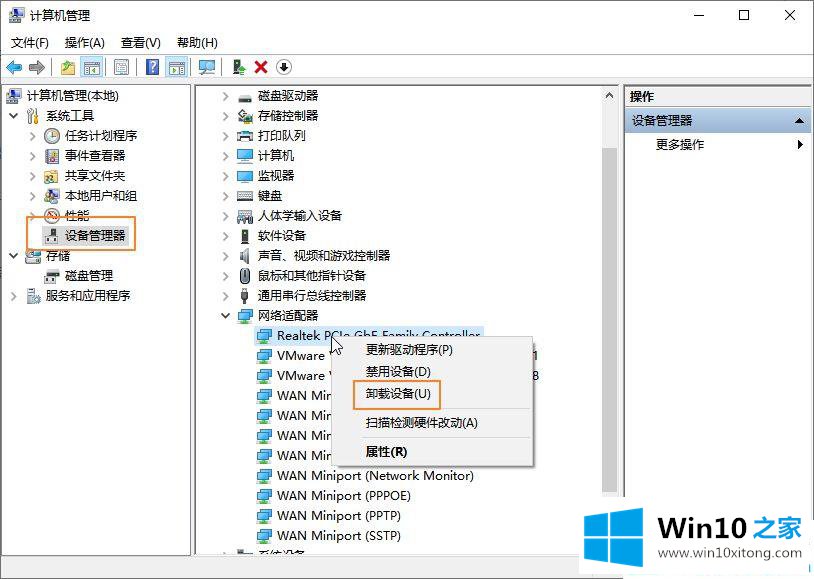Click the device list vertical scrollbar
The width and height of the screenshot is (814, 579).
click(609, 300)
